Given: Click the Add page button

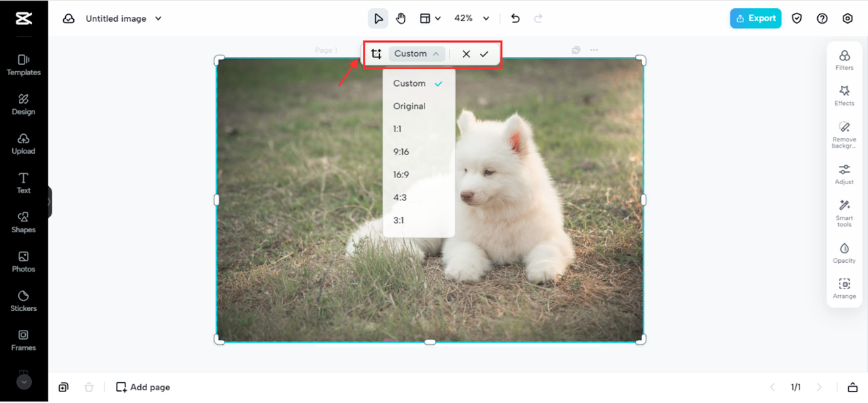Looking at the screenshot, I should pyautogui.click(x=143, y=387).
